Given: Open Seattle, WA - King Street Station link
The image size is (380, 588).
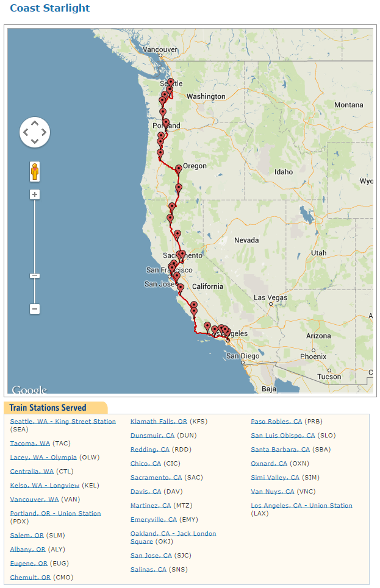Looking at the screenshot, I should [63, 422].
